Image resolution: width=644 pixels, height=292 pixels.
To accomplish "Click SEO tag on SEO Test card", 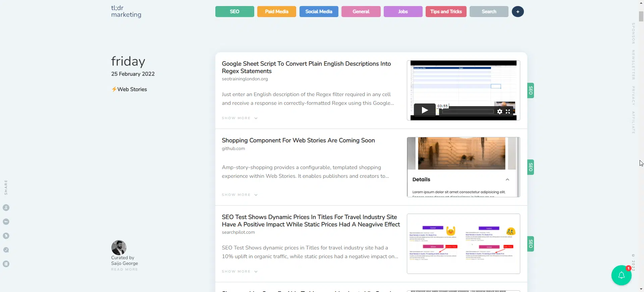I will click(x=531, y=244).
